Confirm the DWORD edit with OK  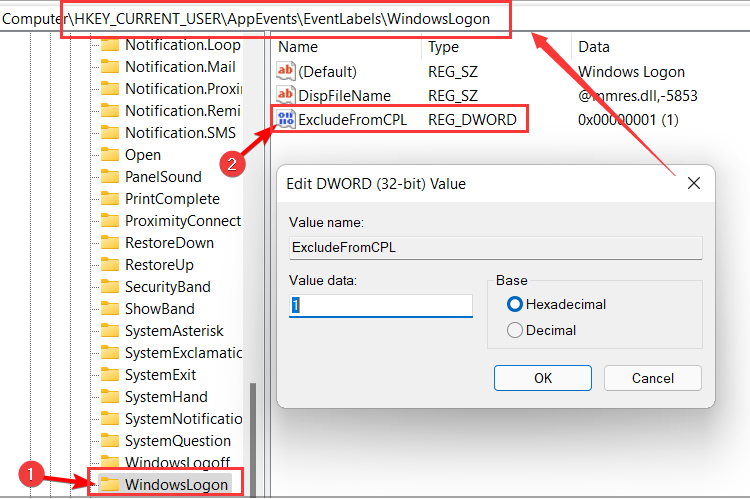coord(543,378)
